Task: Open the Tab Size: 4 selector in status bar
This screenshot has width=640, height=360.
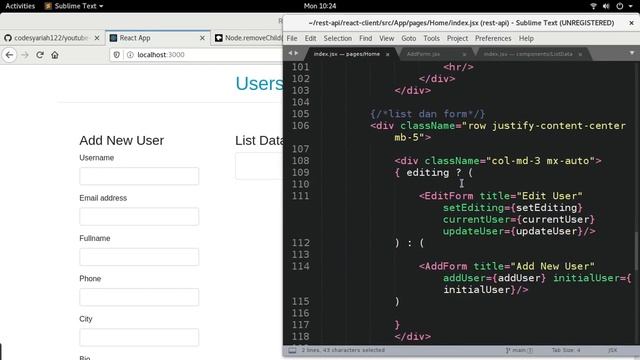Action: (x=566, y=350)
